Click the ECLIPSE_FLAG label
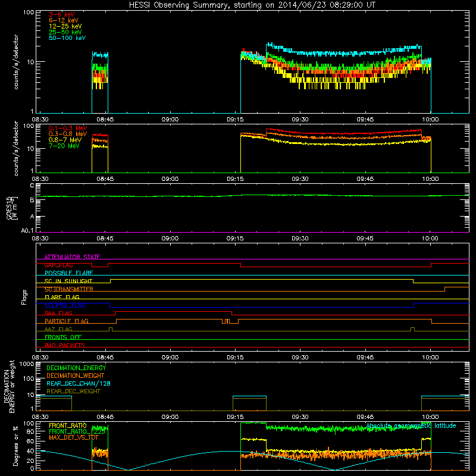Screen dimensions: 476x476 coord(65,305)
